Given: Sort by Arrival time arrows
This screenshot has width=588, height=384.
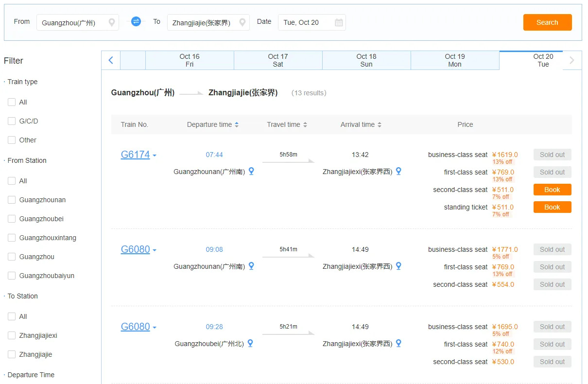Looking at the screenshot, I should 380,124.
